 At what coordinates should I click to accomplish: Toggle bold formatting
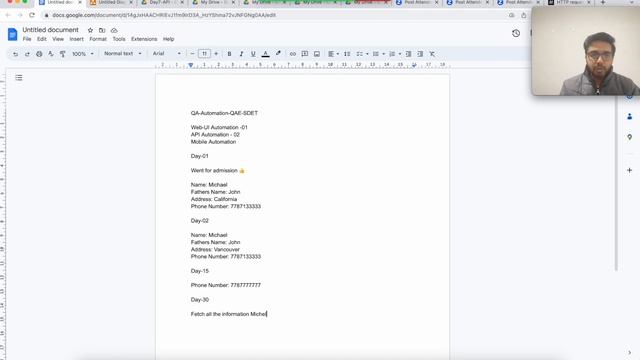point(229,54)
